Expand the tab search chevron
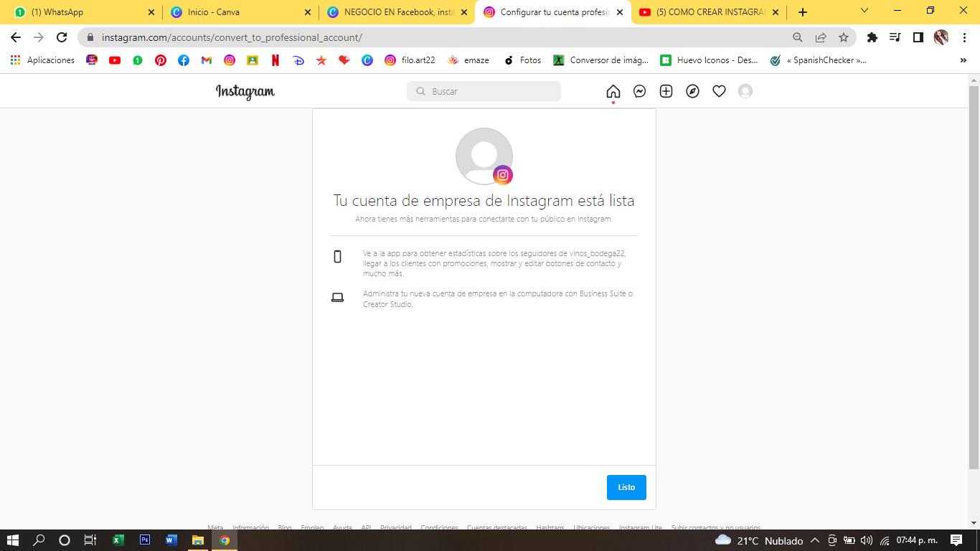980x551 pixels. tap(864, 11)
